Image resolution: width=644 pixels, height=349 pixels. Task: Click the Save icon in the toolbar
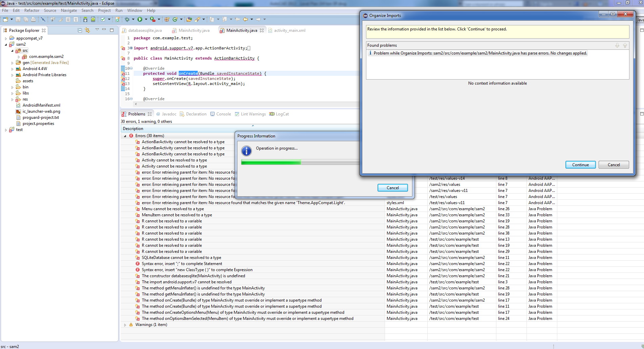click(x=18, y=19)
